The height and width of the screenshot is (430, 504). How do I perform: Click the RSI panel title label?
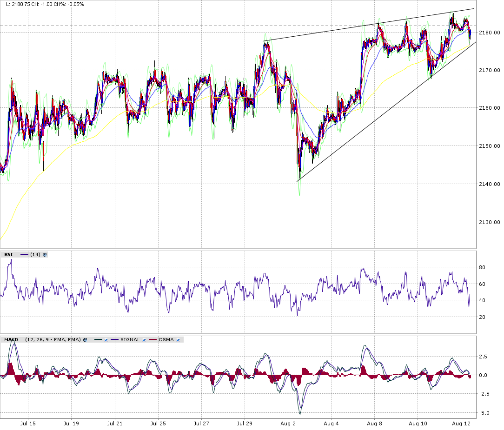pyautogui.click(x=8, y=255)
